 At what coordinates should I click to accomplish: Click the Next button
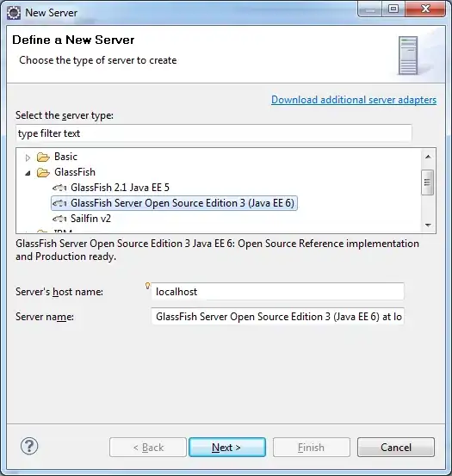point(227,447)
